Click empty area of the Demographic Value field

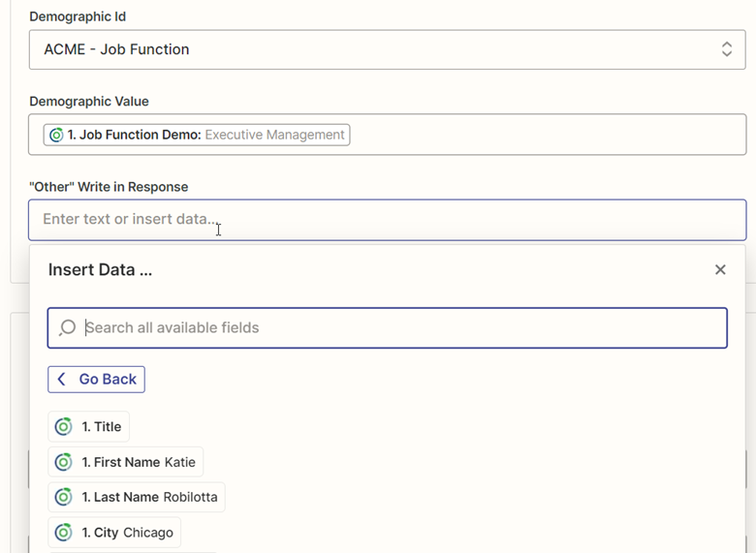(x=543, y=136)
